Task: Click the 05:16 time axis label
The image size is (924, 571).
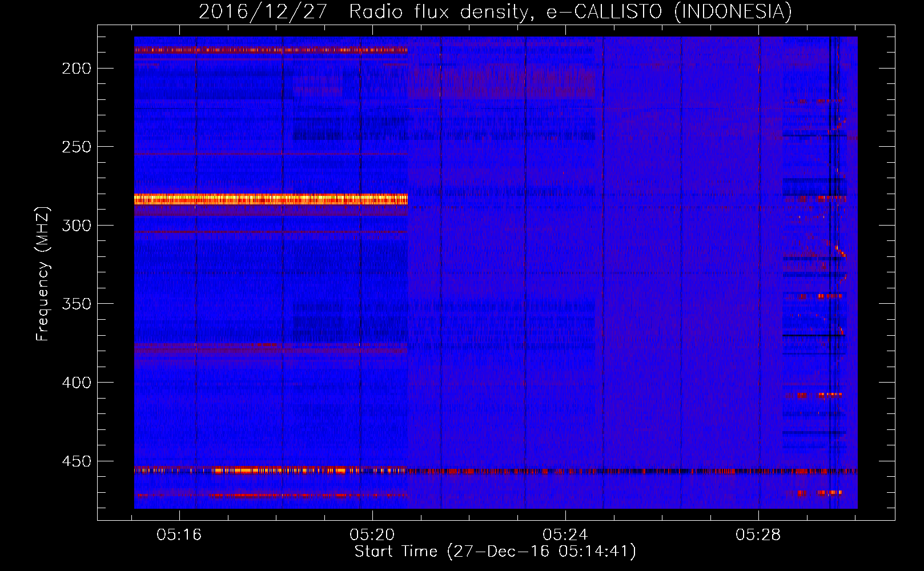Action: pyautogui.click(x=179, y=535)
